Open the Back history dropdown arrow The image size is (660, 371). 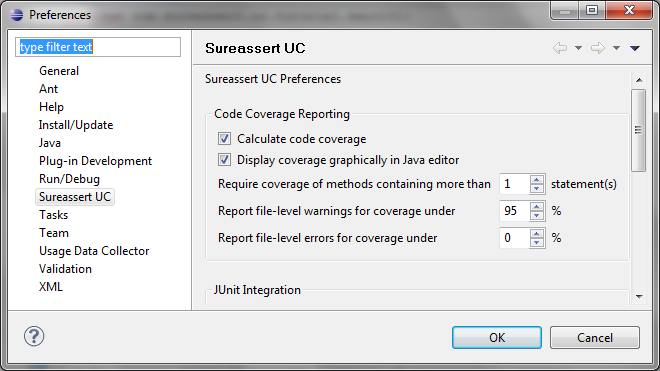pyautogui.click(x=578, y=48)
